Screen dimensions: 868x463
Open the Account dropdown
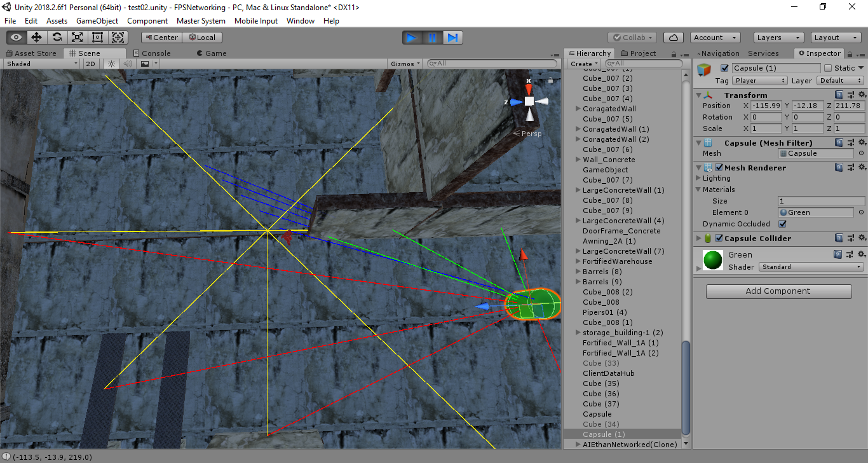pos(715,38)
